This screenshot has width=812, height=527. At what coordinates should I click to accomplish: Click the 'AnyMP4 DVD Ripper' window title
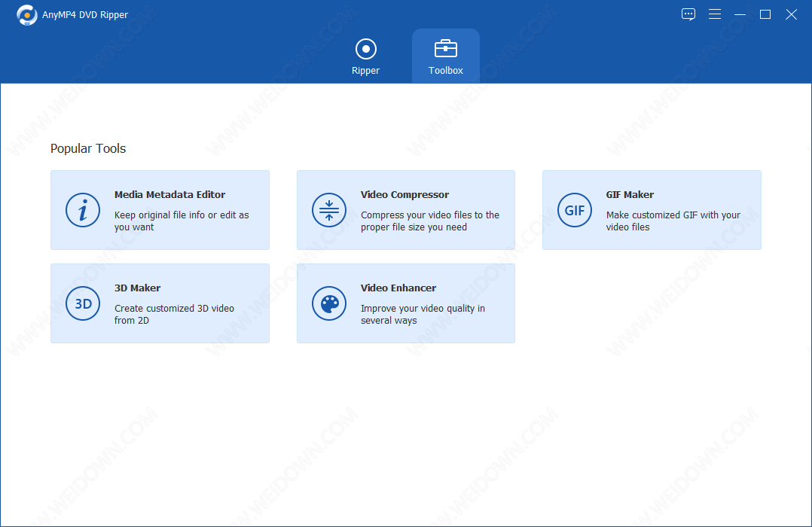click(85, 15)
